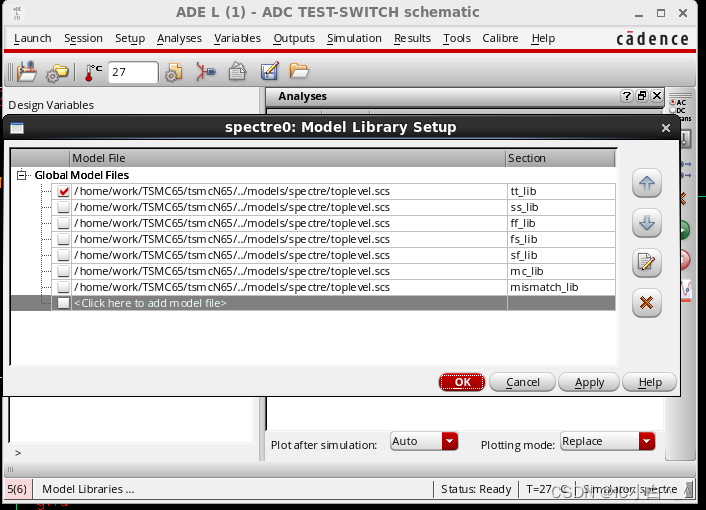Click the Section column header
The image size is (706, 510).
pyautogui.click(x=561, y=158)
